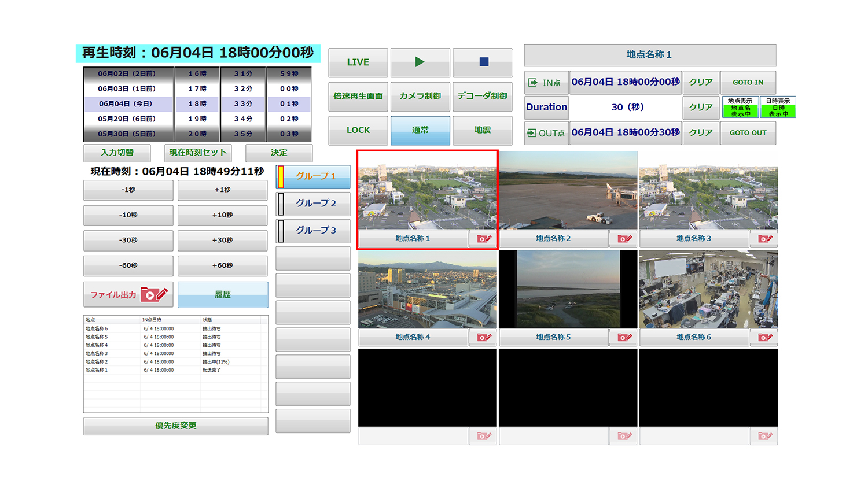The width and height of the screenshot is (868, 488).
Task: Select 地点名称６ row in history list
Action: click(175, 329)
